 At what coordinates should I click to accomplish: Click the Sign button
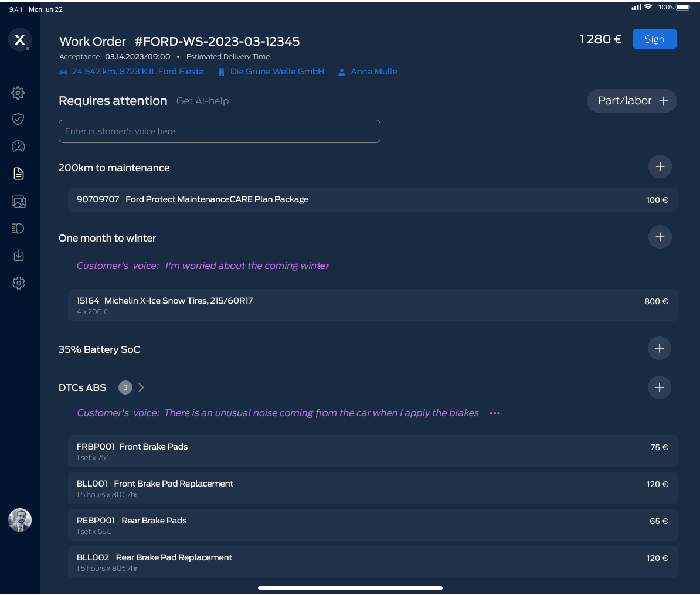click(654, 39)
